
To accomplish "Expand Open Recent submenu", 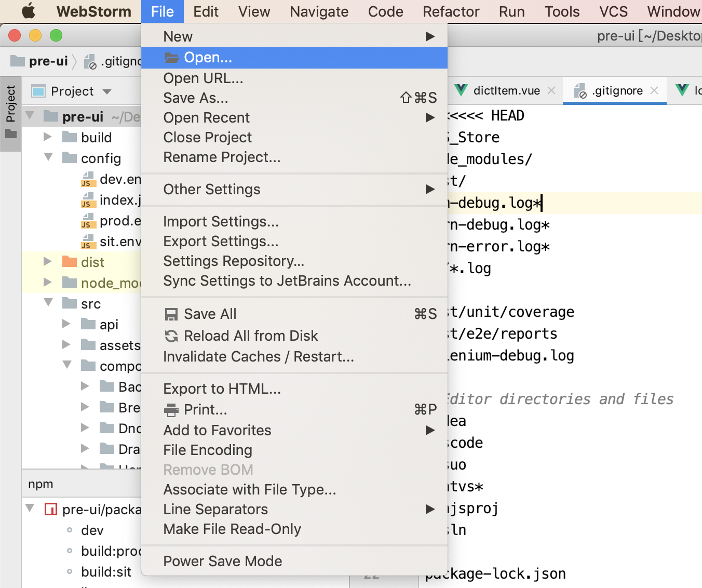I will [x=294, y=117].
